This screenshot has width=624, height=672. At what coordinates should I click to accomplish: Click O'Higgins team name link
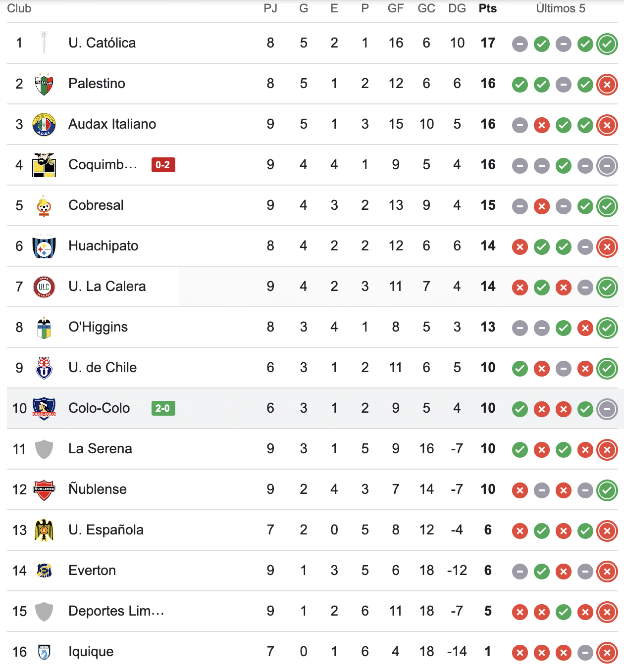click(x=98, y=327)
